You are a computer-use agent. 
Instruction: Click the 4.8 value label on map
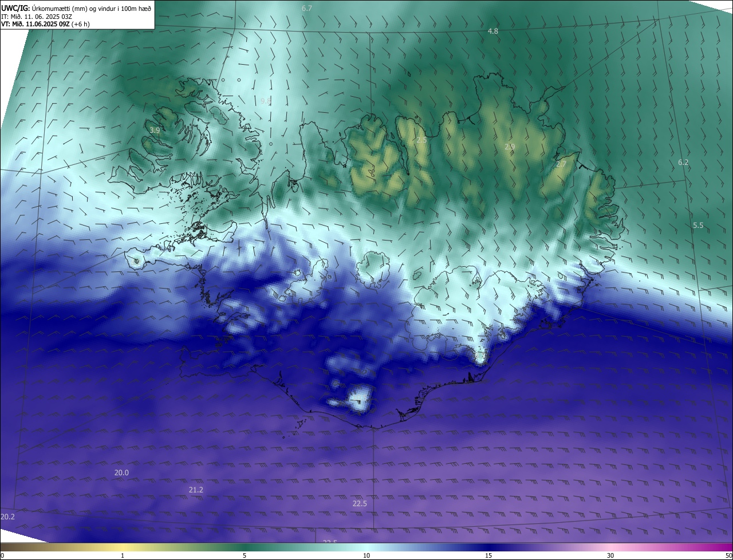[x=492, y=31]
